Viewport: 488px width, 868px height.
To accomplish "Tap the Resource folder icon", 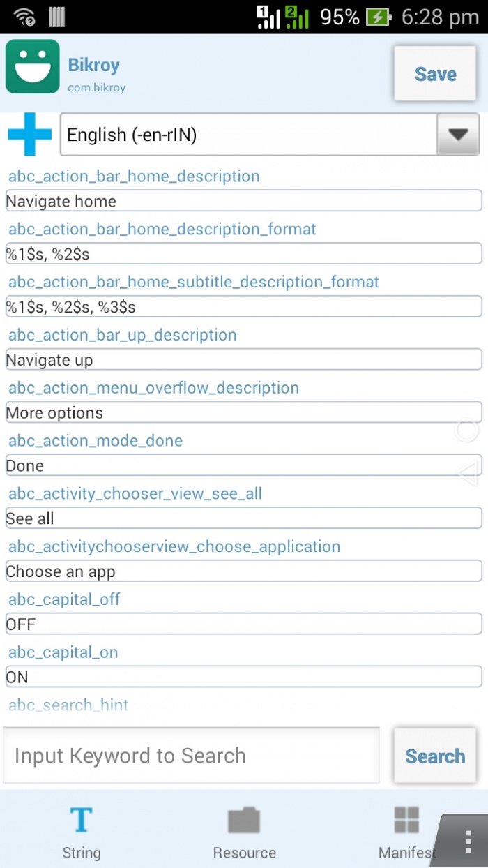I will coord(244,821).
